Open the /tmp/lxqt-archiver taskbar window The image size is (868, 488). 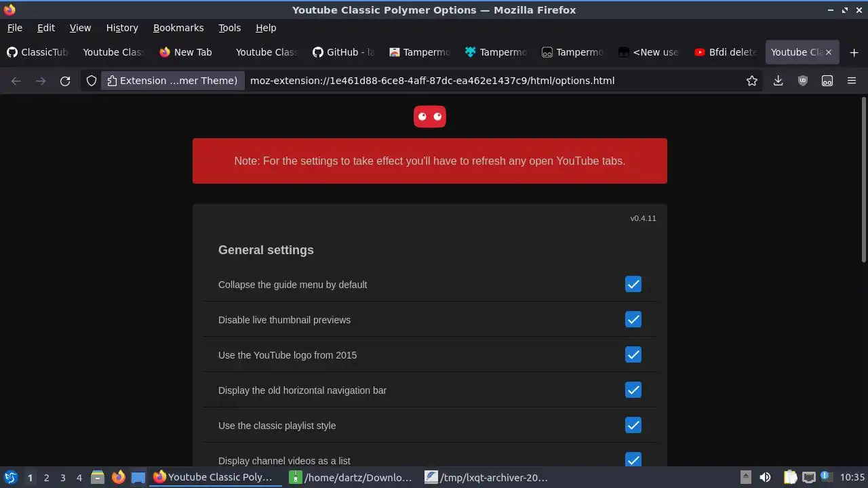487,477
